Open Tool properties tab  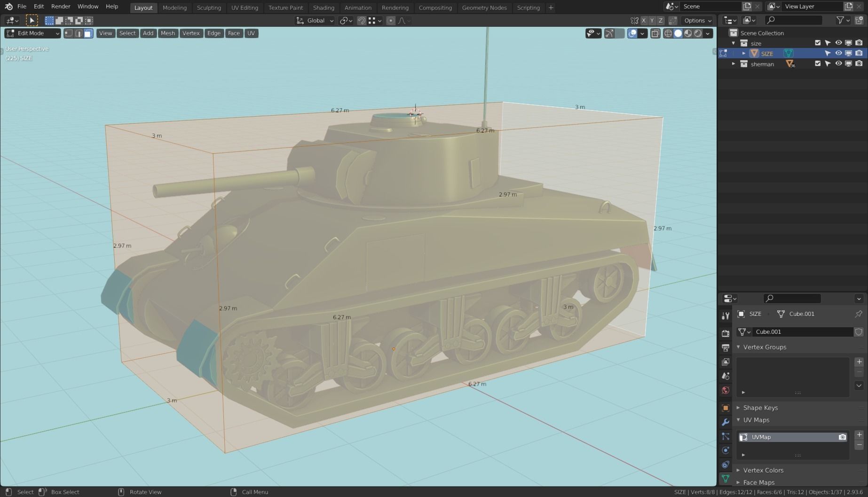[x=726, y=316]
